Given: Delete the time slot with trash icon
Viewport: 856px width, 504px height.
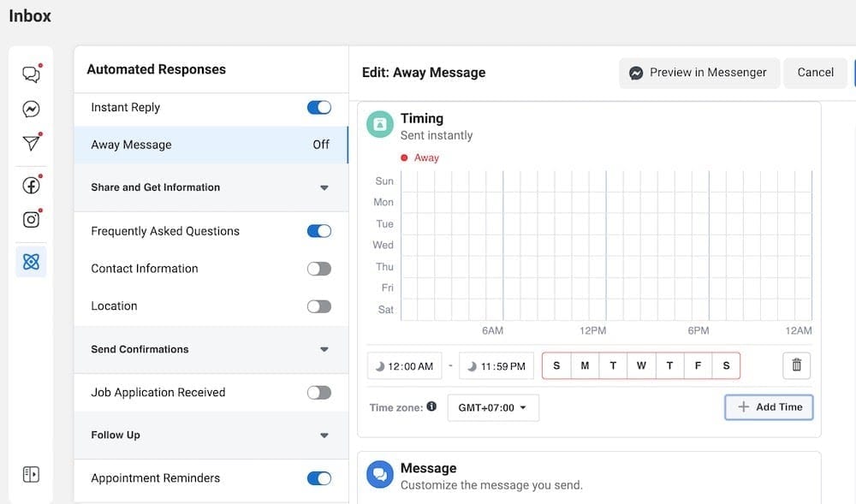Looking at the screenshot, I should tap(796, 365).
